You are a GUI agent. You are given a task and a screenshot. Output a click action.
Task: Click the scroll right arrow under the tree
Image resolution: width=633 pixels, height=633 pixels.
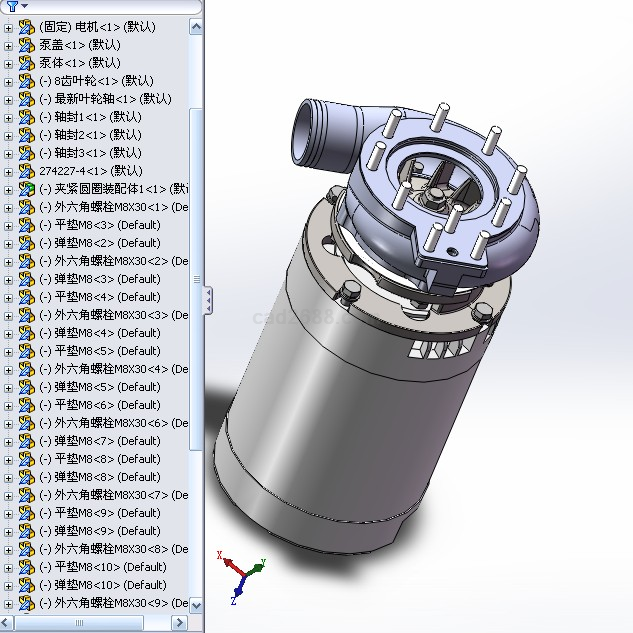(x=179, y=622)
